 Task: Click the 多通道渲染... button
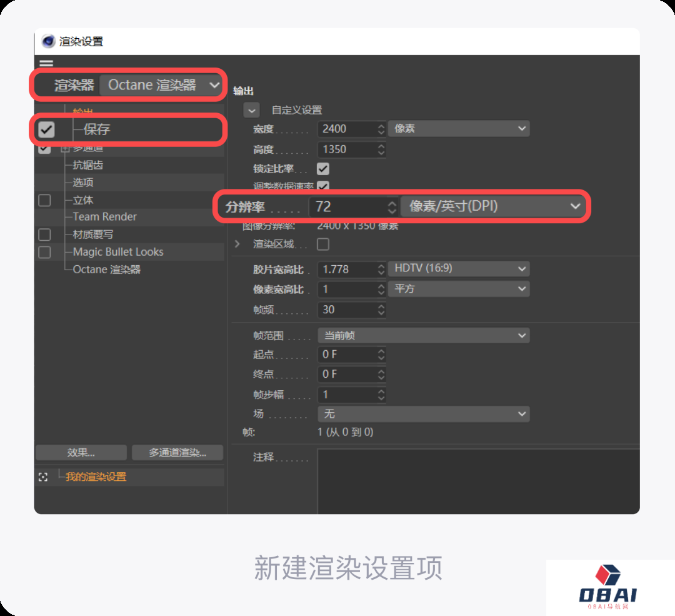click(177, 453)
